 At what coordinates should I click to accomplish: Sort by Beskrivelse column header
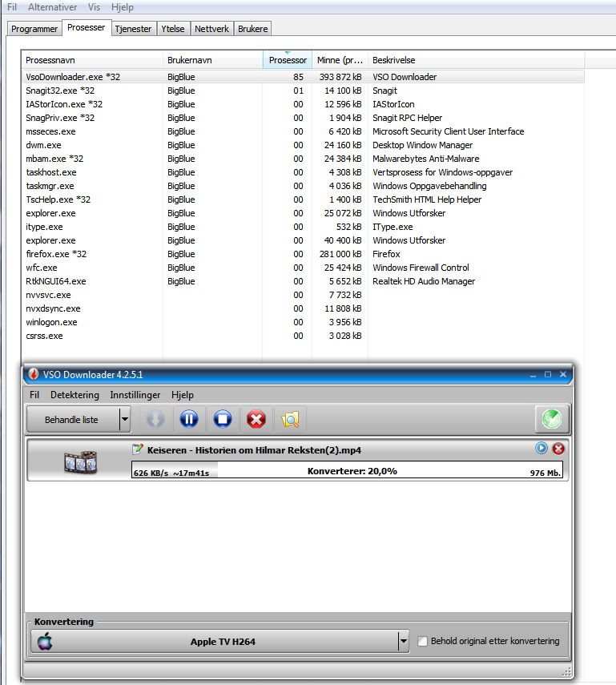[x=476, y=60]
